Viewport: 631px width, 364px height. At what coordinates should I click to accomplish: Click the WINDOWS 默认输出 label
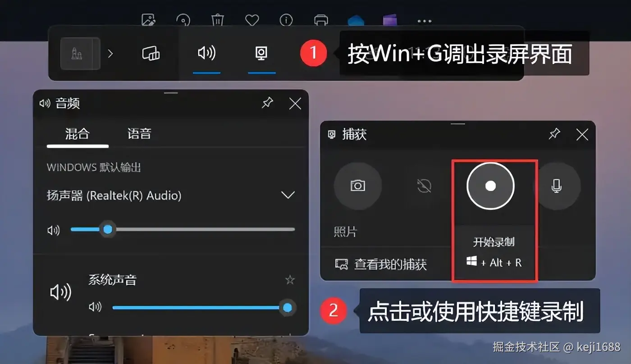tap(94, 167)
